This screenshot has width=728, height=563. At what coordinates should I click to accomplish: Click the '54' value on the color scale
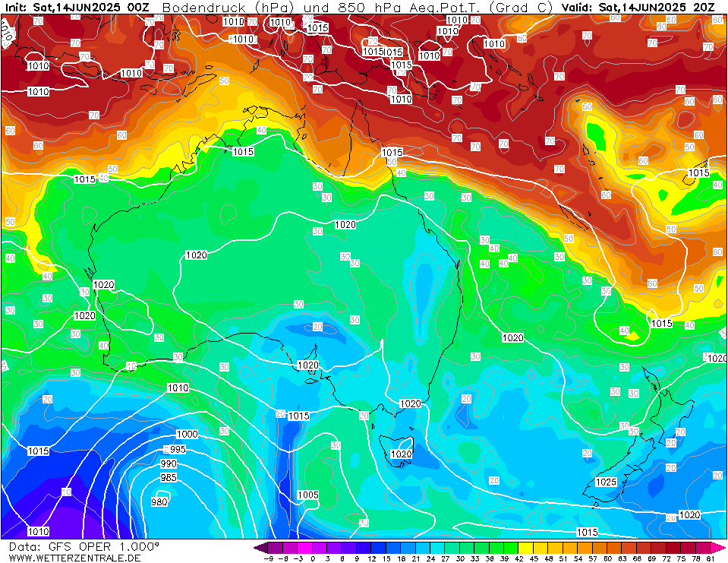pos(578,558)
